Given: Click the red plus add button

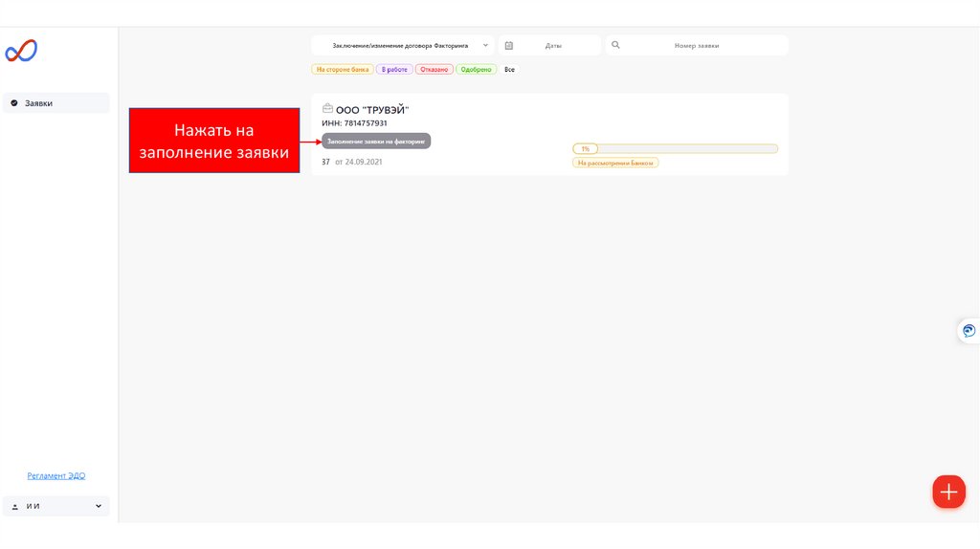Looking at the screenshot, I should coord(948,492).
